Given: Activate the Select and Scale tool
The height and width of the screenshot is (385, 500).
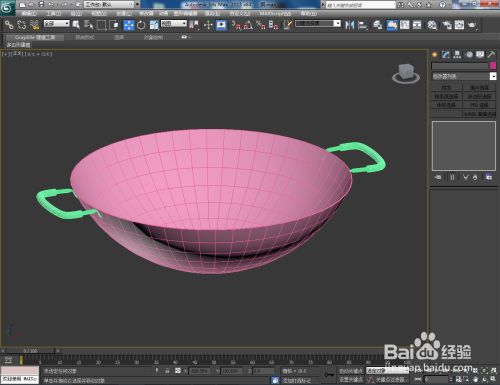Looking at the screenshot, I should (x=154, y=25).
